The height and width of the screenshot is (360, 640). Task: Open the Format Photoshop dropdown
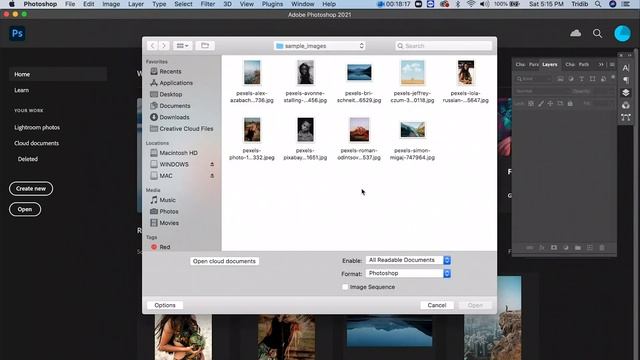pos(408,273)
